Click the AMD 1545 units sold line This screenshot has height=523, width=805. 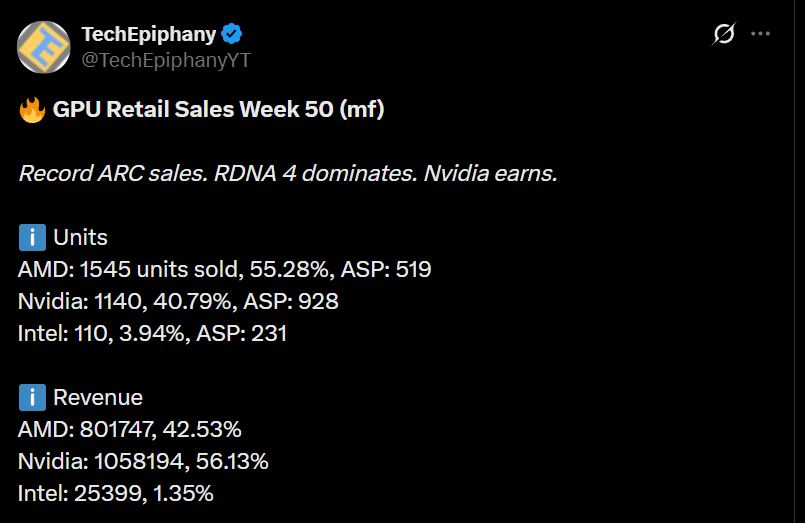224,269
